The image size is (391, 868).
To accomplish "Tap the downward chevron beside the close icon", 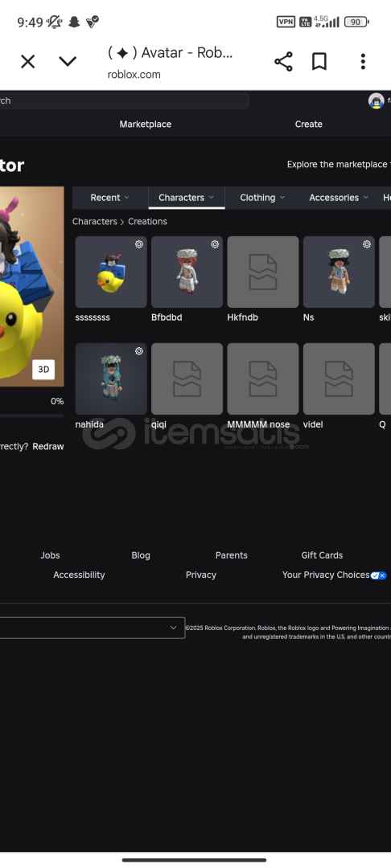I will point(68,61).
